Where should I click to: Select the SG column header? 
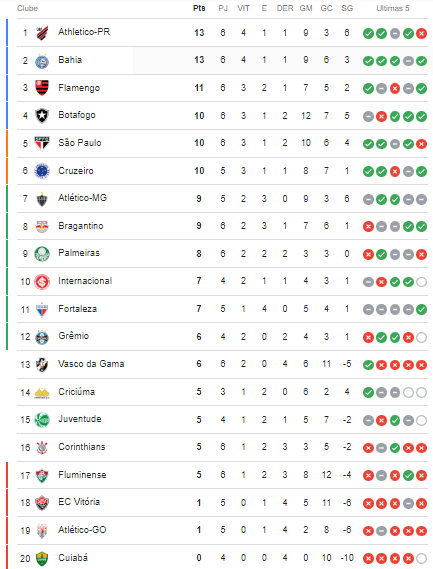tap(347, 8)
